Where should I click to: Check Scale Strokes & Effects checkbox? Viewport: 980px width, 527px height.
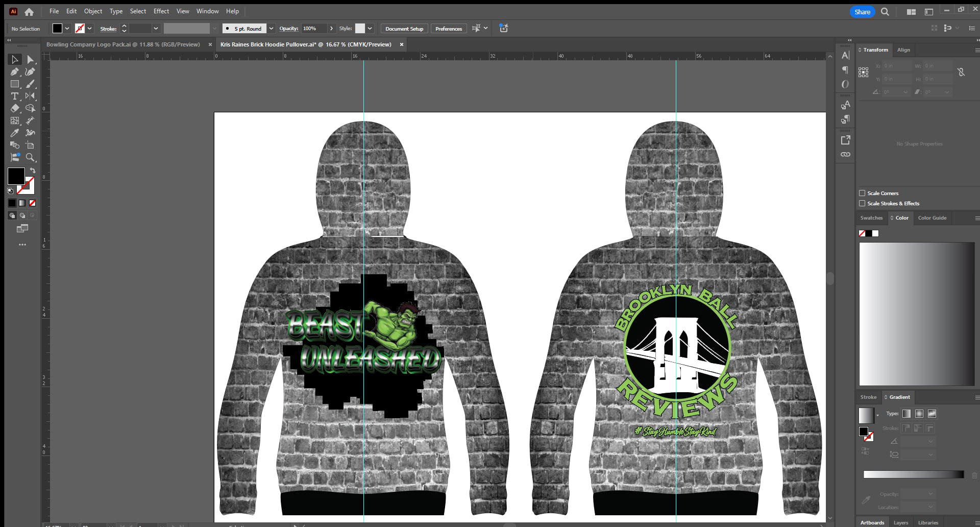pyautogui.click(x=862, y=203)
